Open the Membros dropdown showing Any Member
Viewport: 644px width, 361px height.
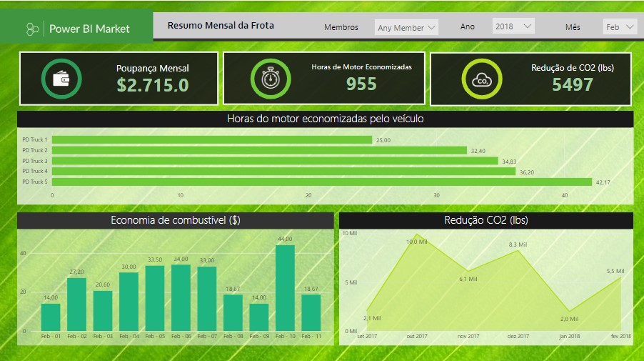pyautogui.click(x=406, y=28)
